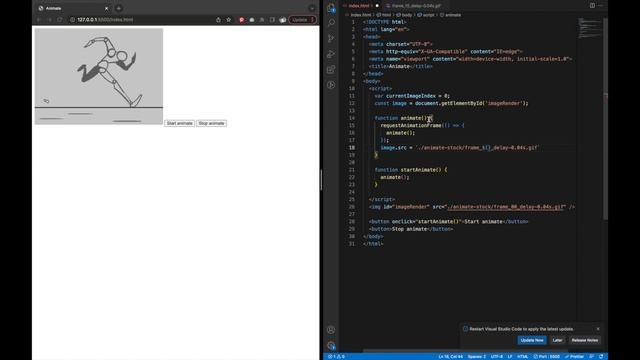Screen dimensions: 640x360
Task: Click the HTML language mode status item
Action: coord(522,356)
